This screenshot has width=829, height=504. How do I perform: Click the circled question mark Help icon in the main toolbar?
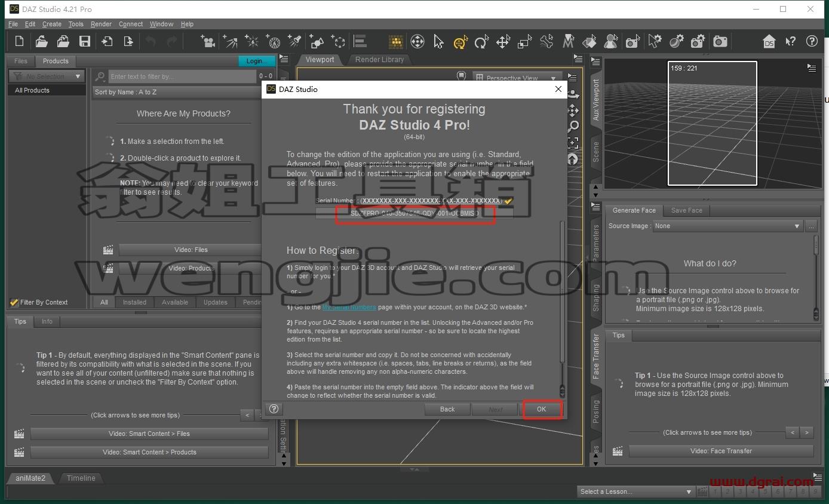812,41
